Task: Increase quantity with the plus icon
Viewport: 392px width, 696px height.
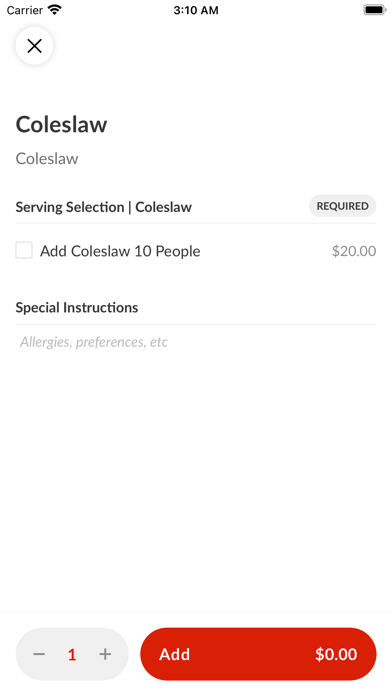Action: click(x=105, y=654)
